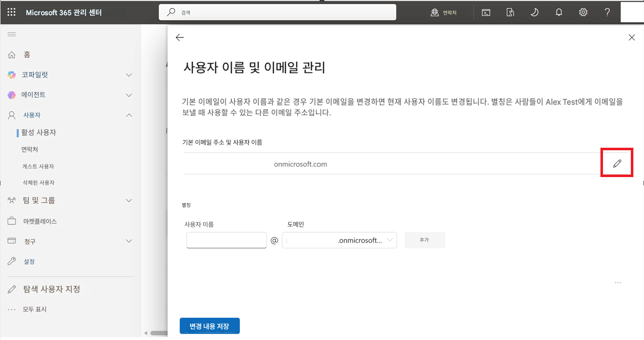
Task: Open 삭제된 사용자 in the sidebar
Action: 38,183
